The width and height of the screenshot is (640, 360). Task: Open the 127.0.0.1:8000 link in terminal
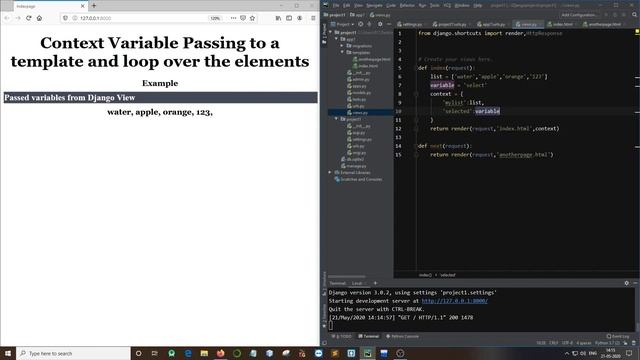pyautogui.click(x=454, y=301)
